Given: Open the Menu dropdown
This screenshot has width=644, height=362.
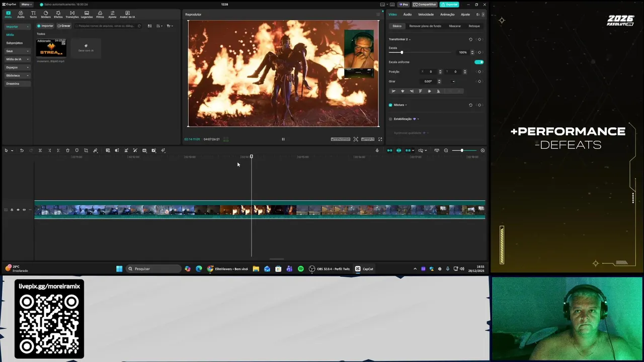Looking at the screenshot, I should pyautogui.click(x=26, y=5).
